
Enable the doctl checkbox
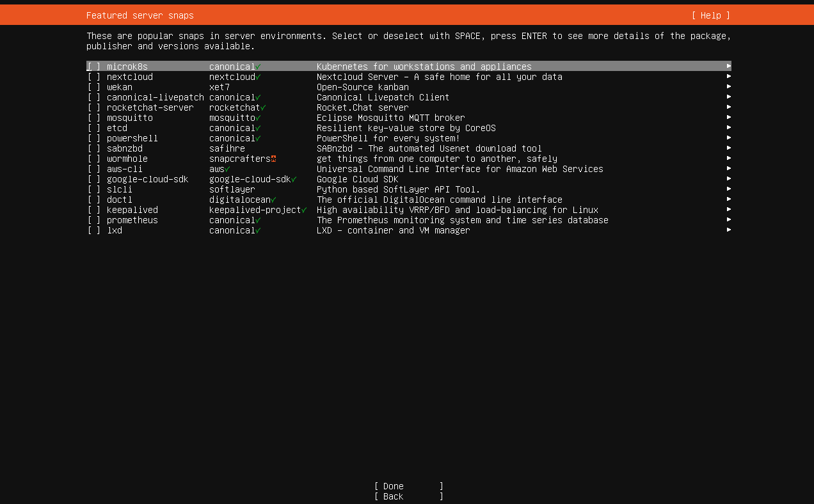coord(94,200)
